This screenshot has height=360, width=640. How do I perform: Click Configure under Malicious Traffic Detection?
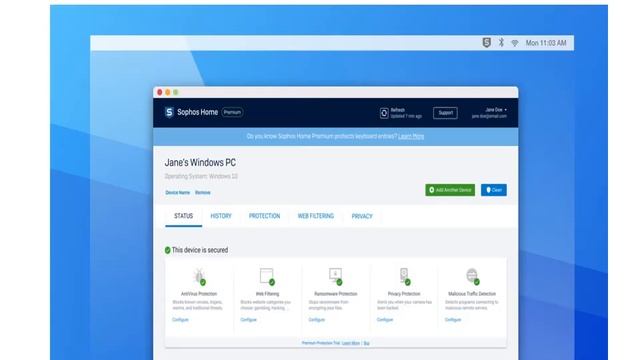453,320
